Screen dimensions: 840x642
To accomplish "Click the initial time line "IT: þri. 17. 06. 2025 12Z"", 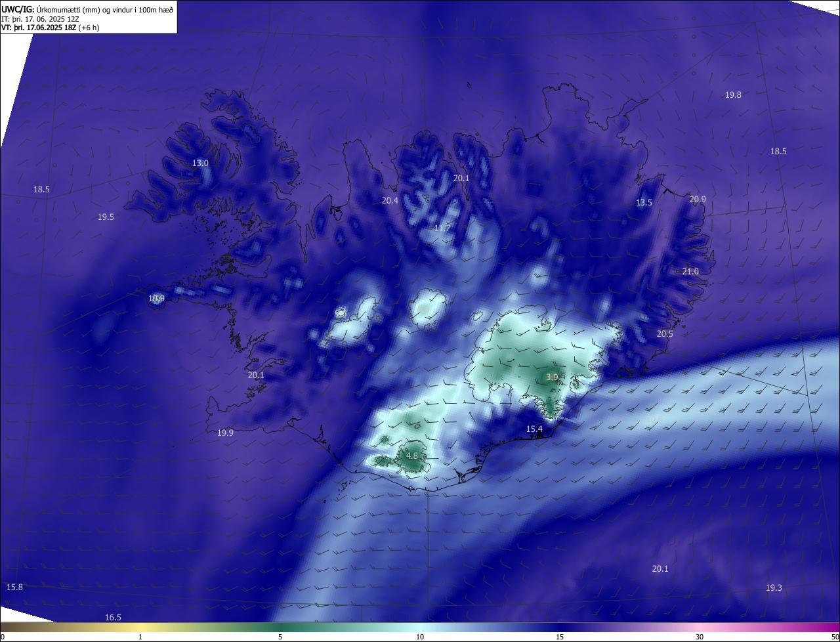I will coord(41,19).
